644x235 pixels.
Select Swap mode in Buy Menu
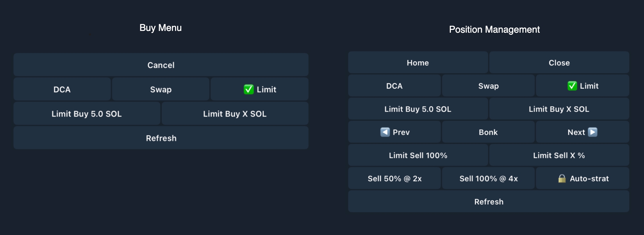(x=161, y=90)
